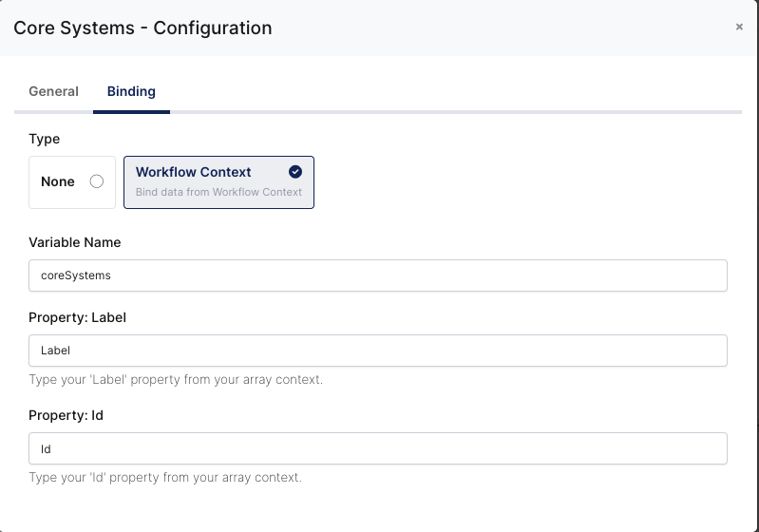Switch to the General tab

(x=53, y=92)
